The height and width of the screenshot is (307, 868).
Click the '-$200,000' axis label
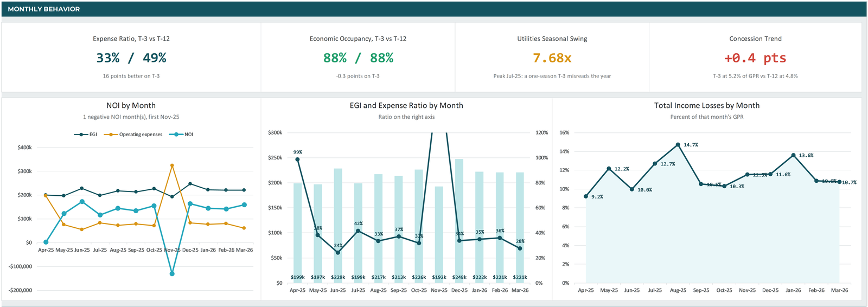pyautogui.click(x=20, y=290)
